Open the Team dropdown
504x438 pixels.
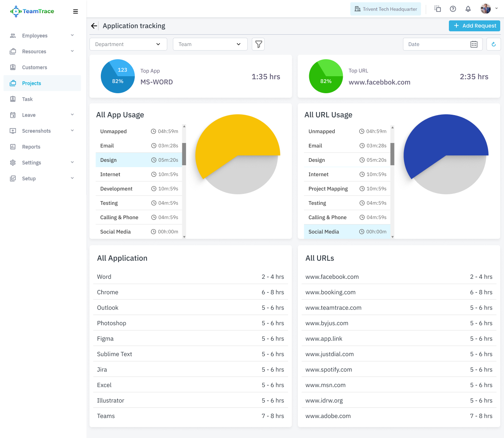tap(210, 44)
